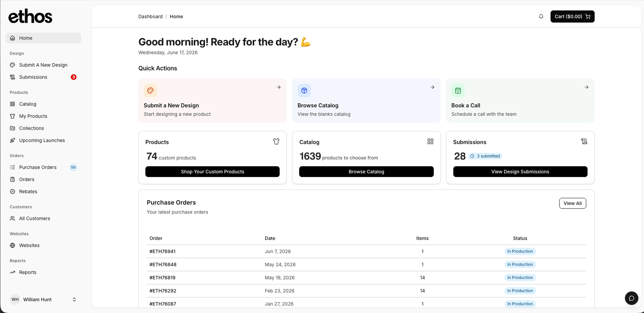
Task: Click In Production status for #ETH76941
Action: 520,251
